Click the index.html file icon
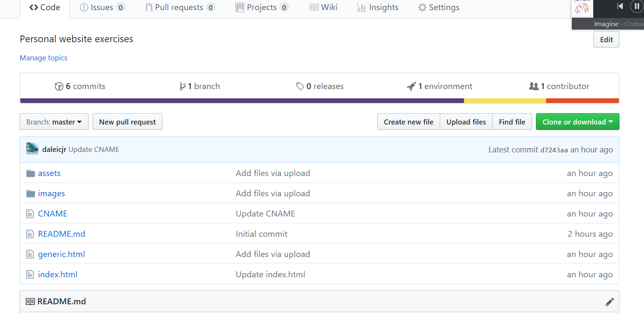This screenshot has width=644, height=314. coord(30,275)
